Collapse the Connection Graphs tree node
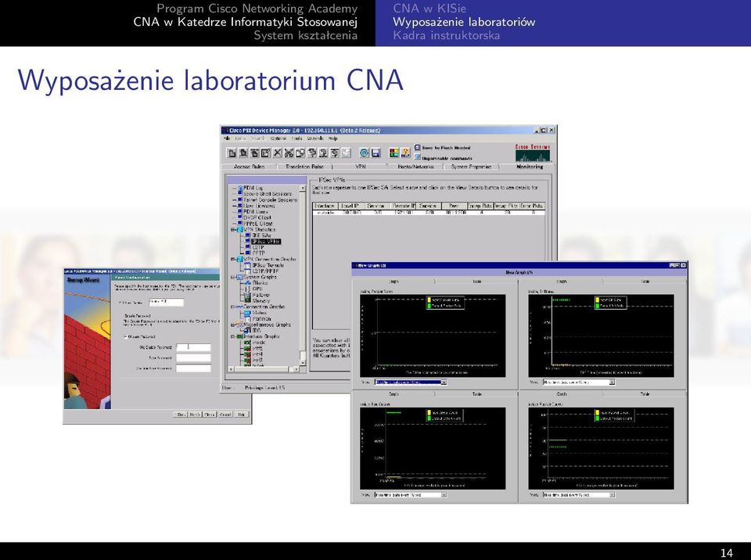The width and height of the screenshot is (751, 560). [x=234, y=307]
